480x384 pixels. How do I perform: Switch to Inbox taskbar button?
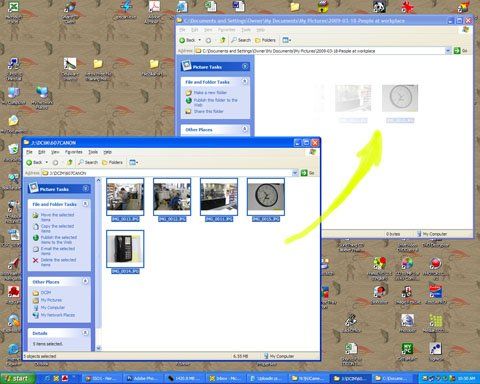pyautogui.click(x=226, y=378)
